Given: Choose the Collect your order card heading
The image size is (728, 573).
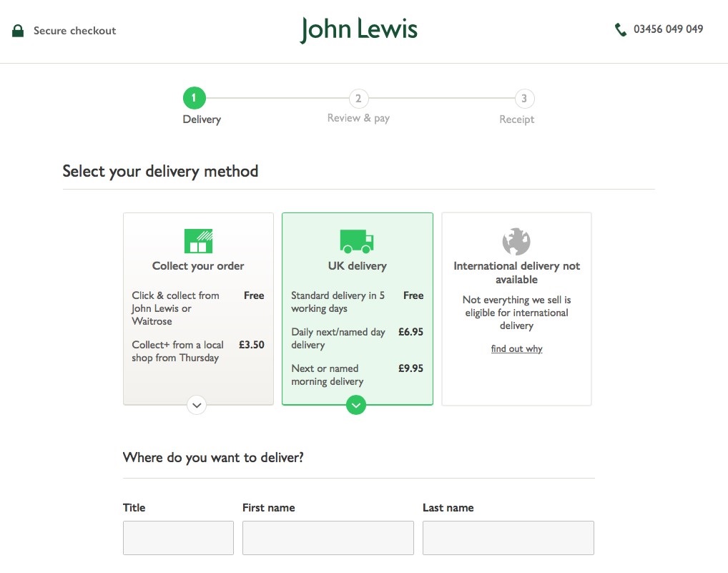Looking at the screenshot, I should coord(198,266).
